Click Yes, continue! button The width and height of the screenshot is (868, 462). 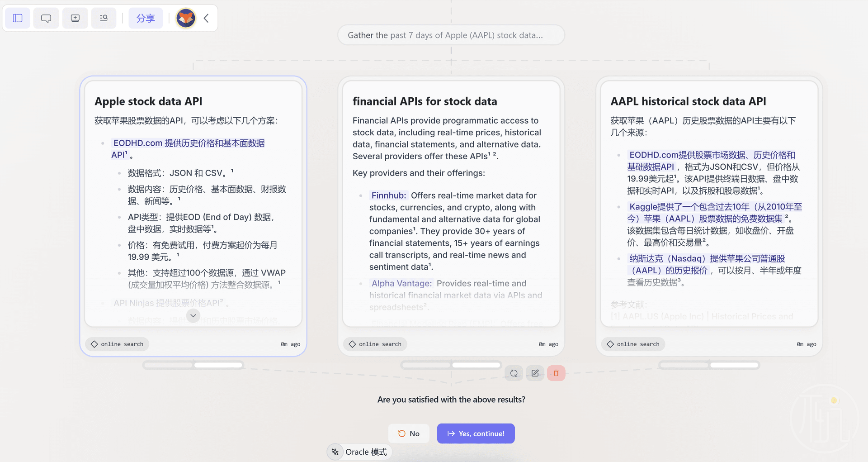[x=476, y=433]
